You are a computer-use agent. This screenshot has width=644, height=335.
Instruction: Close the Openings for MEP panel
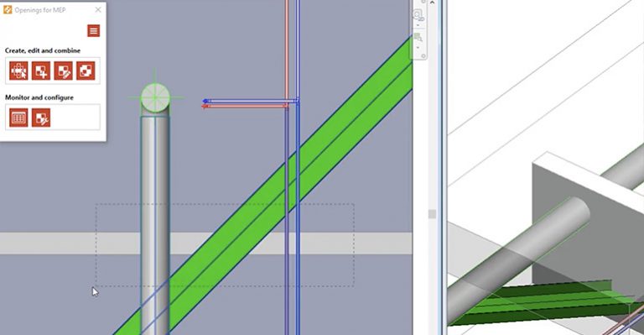(98, 9)
